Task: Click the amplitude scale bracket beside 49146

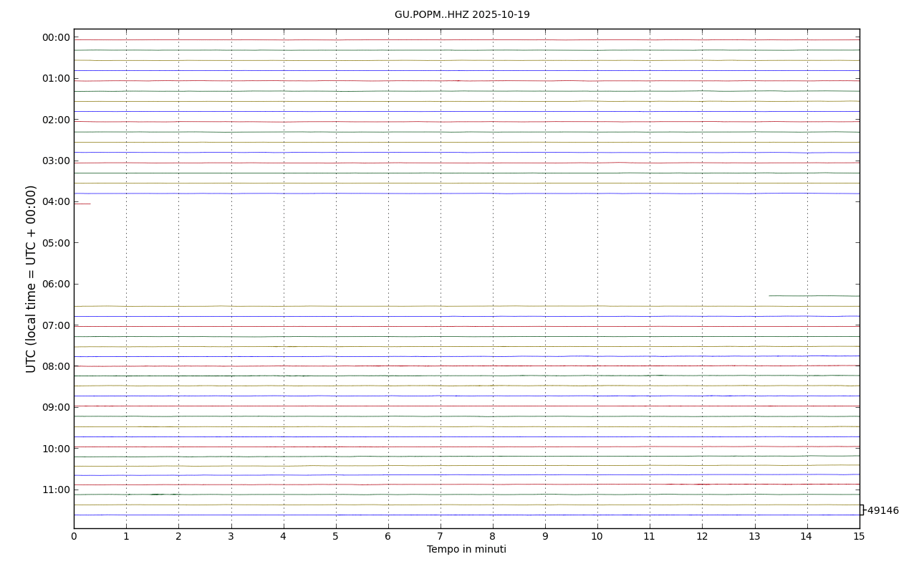Action: pyautogui.click(x=862, y=510)
